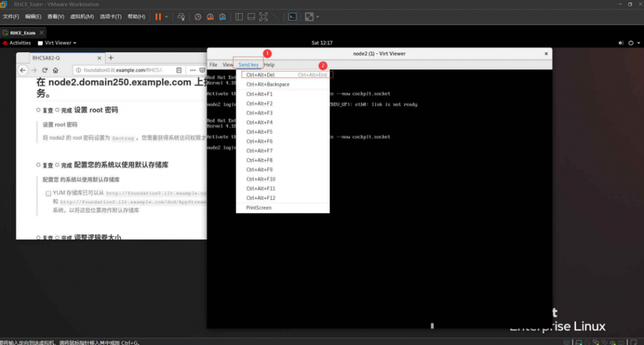Open the page actions three-dot menu in Firefox
The height and width of the screenshot is (345, 644).
tap(192, 70)
